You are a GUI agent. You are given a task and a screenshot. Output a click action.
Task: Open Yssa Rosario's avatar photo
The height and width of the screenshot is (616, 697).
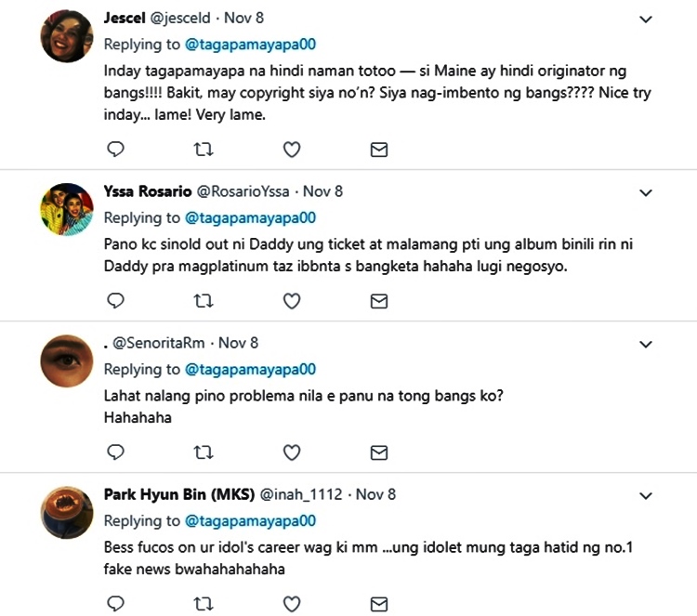[x=67, y=209]
